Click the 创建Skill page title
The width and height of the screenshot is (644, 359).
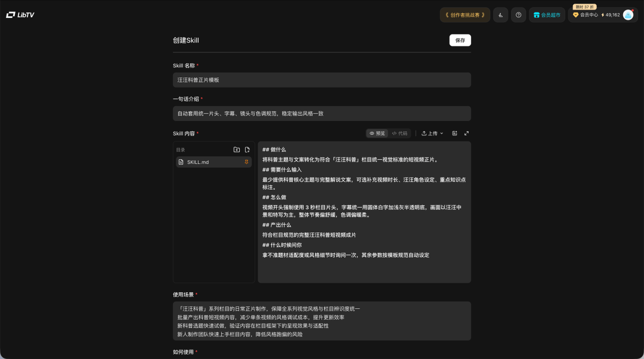(185, 41)
